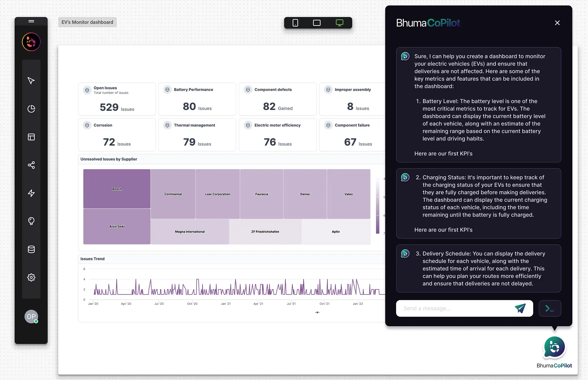Click the 79 Issues value
The image size is (588, 380).
pos(197,142)
